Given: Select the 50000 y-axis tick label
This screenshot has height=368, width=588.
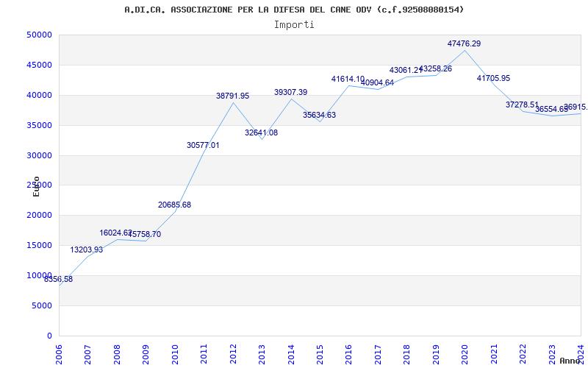Looking at the screenshot, I should tap(39, 35).
